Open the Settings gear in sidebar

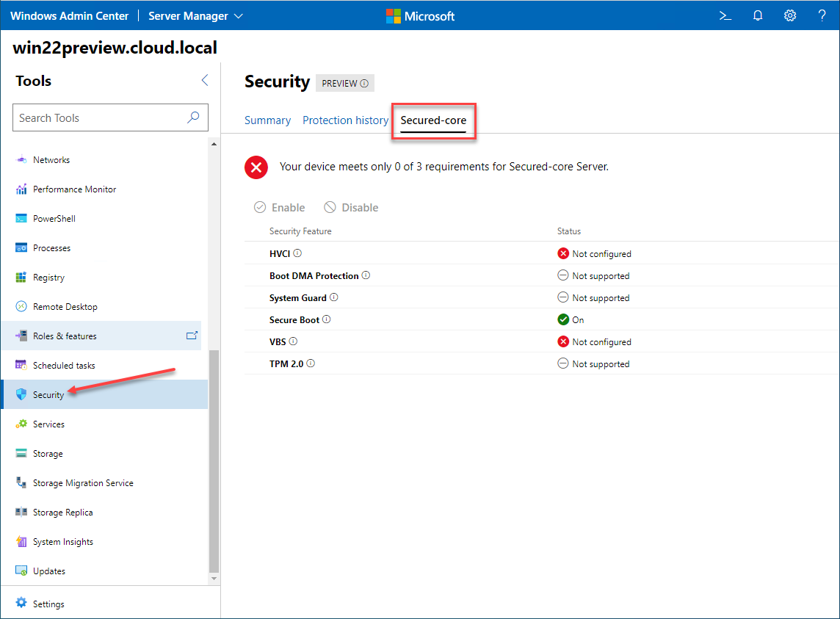click(21, 603)
